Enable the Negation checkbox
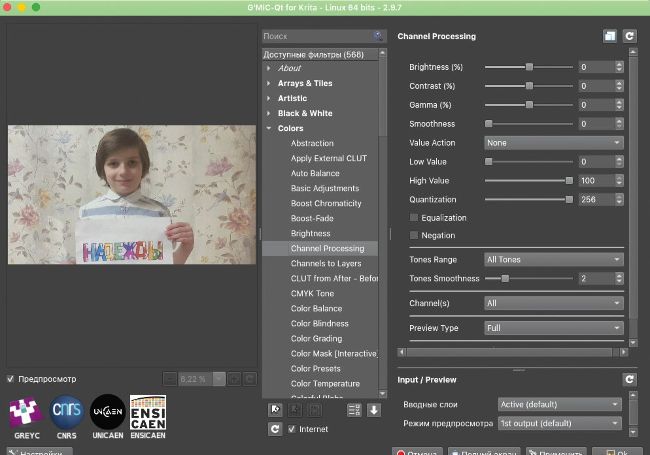 coord(415,236)
